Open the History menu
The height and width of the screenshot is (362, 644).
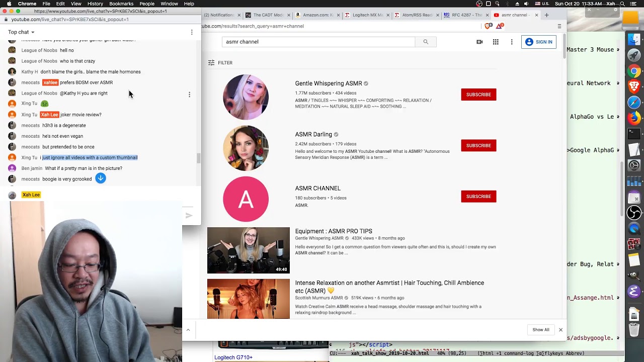pos(95,4)
